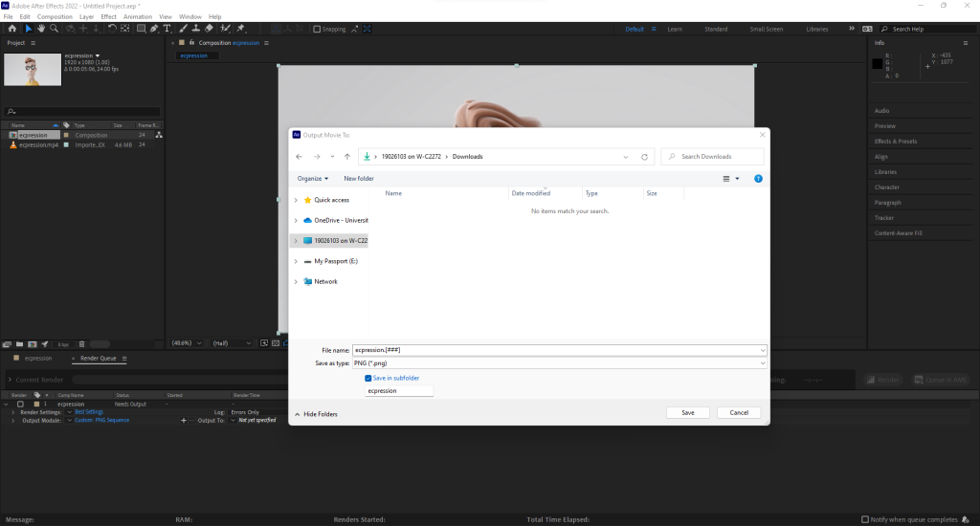Go back in Output Movie To dialog
The width and height of the screenshot is (980, 526).
[x=299, y=157]
